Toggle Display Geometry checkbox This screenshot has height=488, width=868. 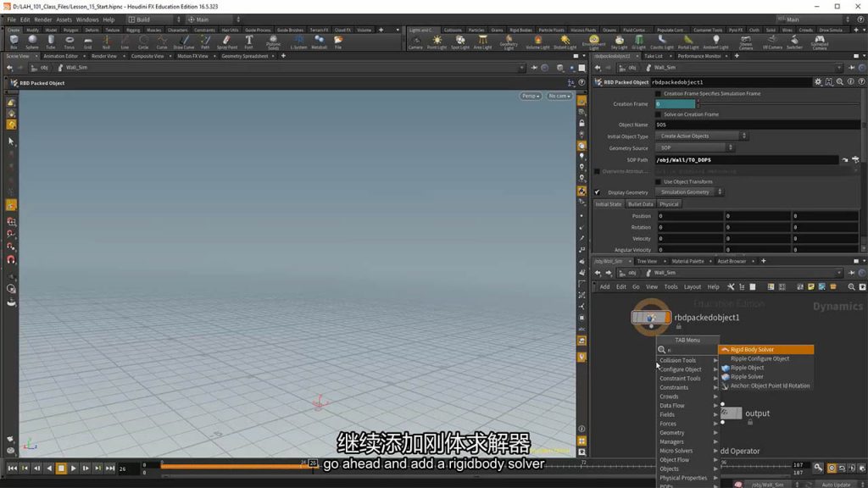(x=598, y=192)
